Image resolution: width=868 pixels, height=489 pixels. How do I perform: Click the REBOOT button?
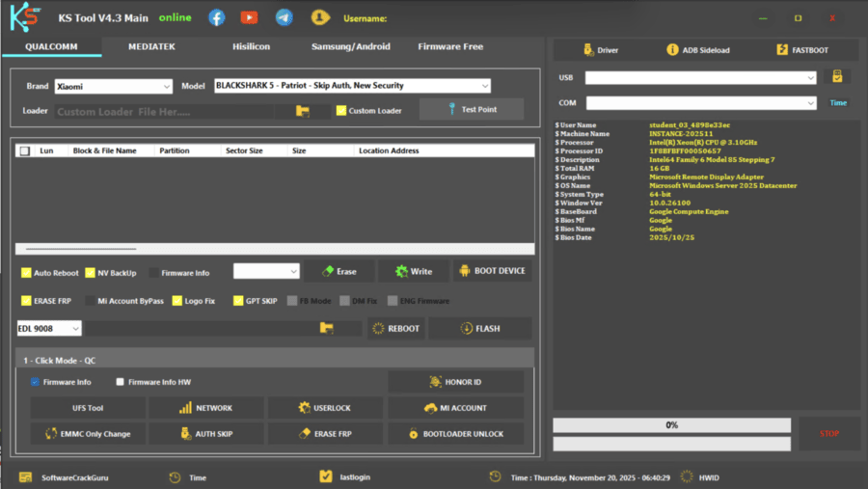click(396, 328)
